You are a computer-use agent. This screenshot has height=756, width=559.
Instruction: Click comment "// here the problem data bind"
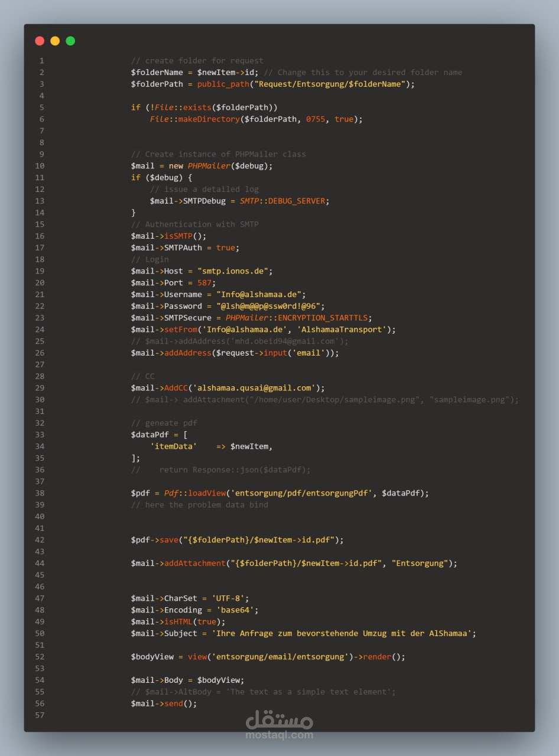pos(200,504)
